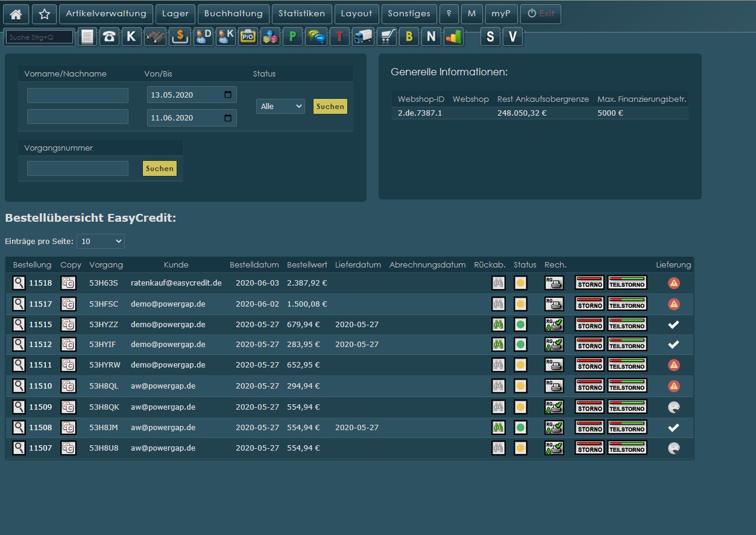
Task: Click the M button in top bar
Action: click(x=471, y=14)
